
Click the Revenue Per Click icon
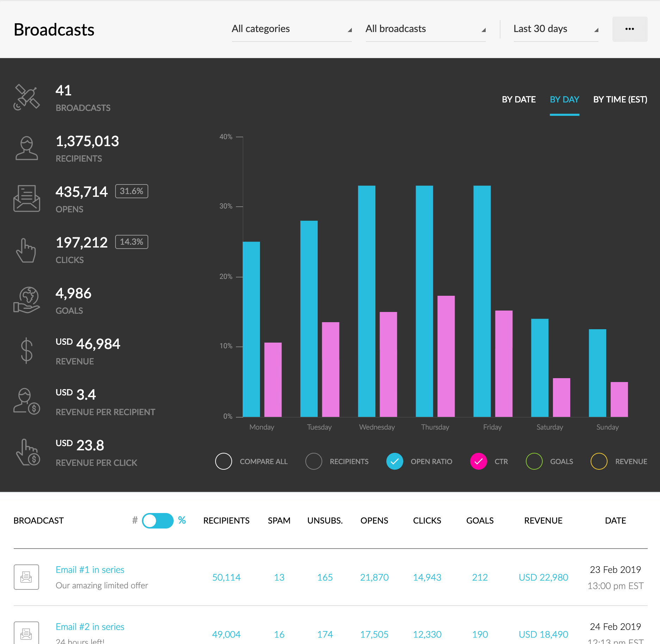click(28, 452)
